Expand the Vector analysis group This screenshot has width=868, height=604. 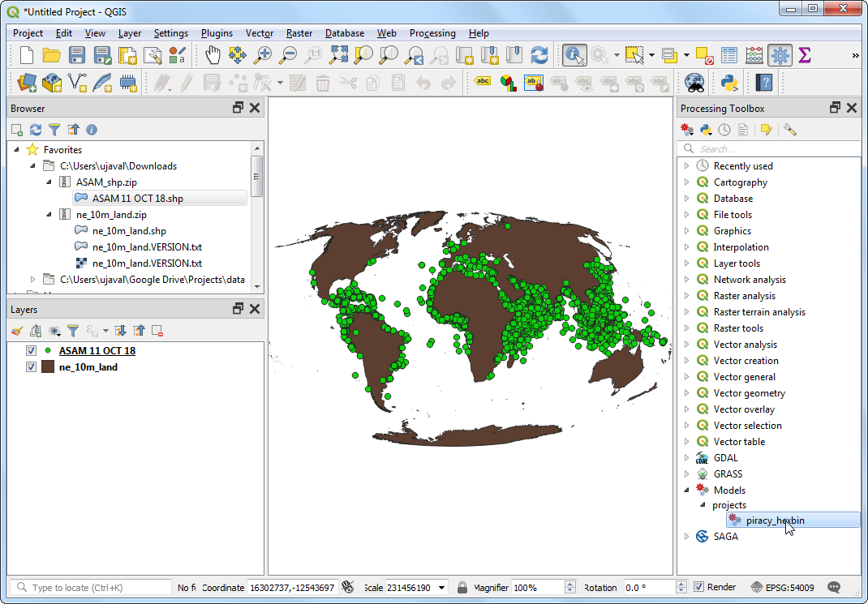(x=686, y=345)
